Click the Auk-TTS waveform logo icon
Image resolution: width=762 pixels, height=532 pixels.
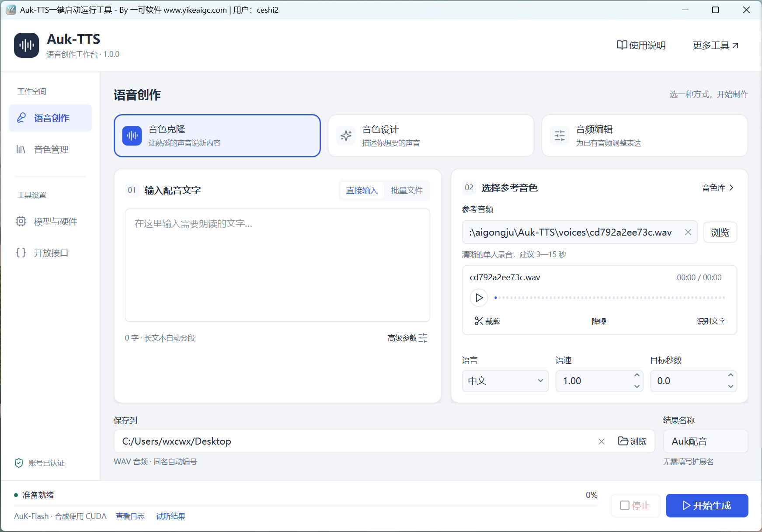26,45
